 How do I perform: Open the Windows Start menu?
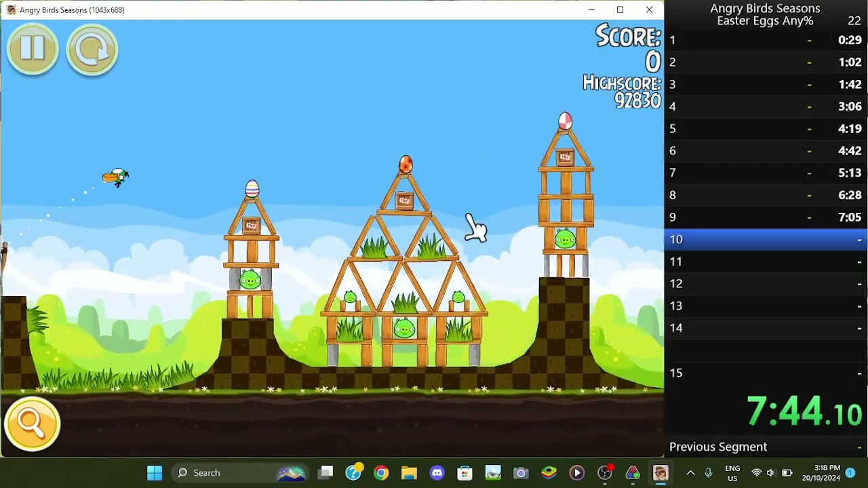155,473
